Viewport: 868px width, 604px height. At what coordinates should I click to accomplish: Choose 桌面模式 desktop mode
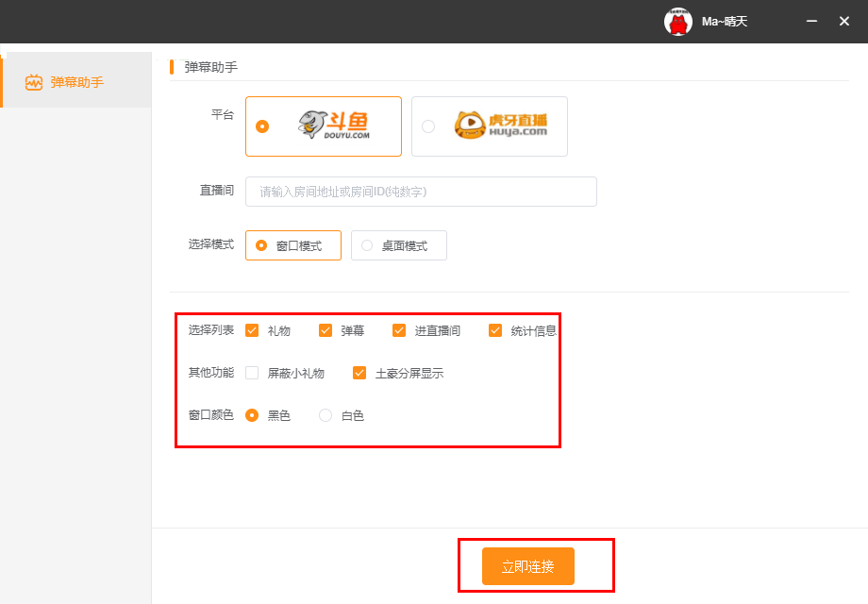point(367,245)
